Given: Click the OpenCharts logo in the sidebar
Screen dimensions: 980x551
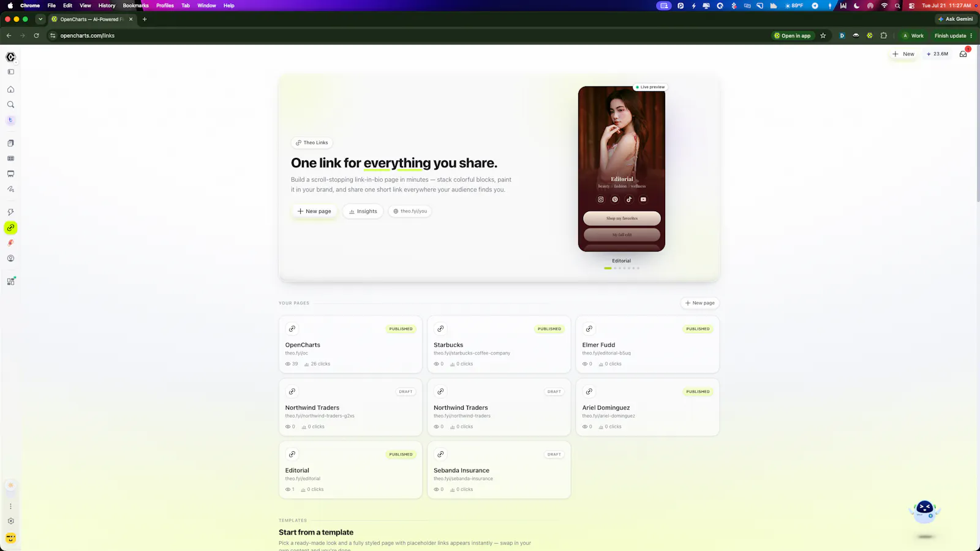Looking at the screenshot, I should pos(10,57).
